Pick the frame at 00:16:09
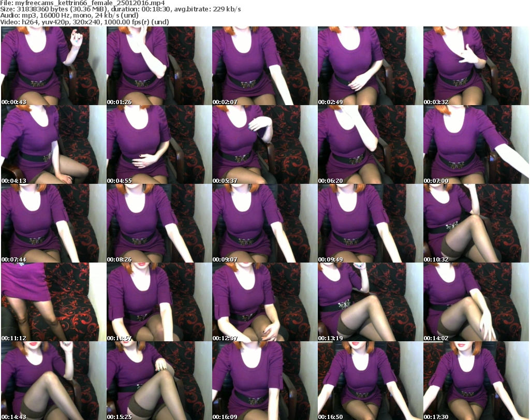530x420 pixels. [264, 381]
